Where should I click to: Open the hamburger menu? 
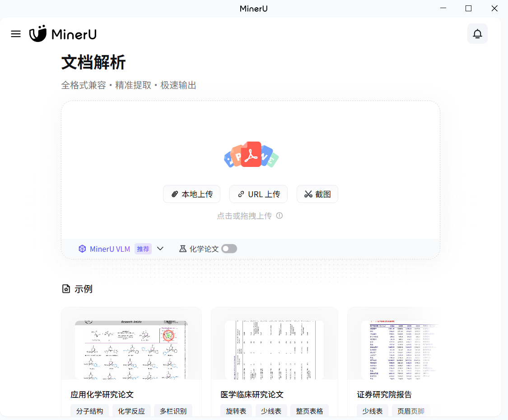point(15,34)
